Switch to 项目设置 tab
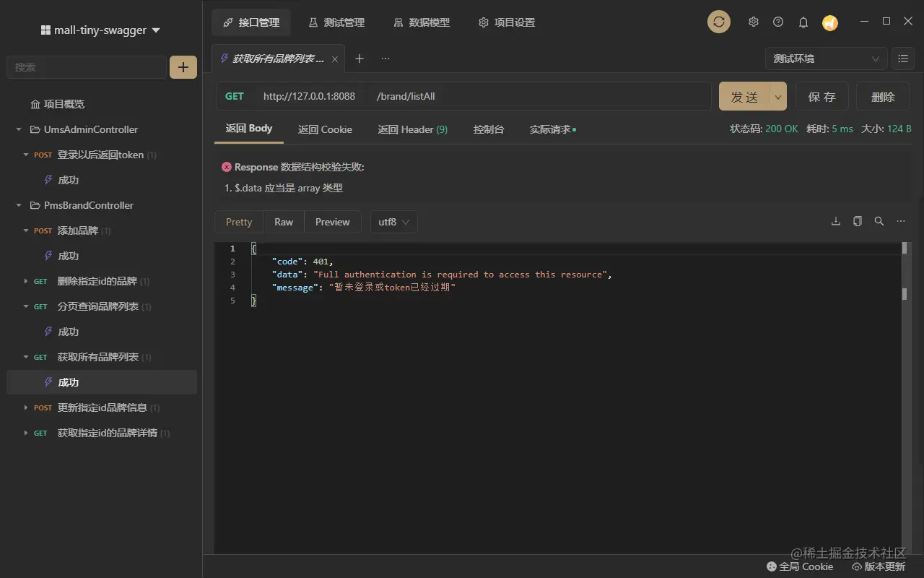 tap(507, 22)
